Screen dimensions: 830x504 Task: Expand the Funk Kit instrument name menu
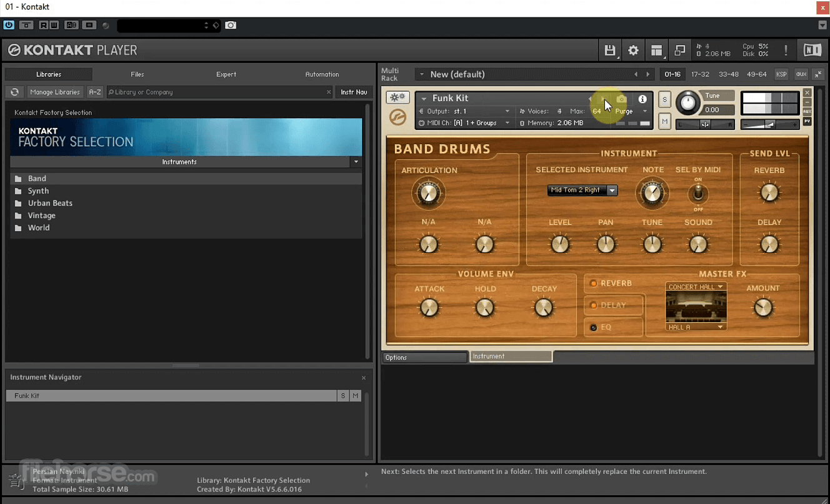tap(424, 99)
